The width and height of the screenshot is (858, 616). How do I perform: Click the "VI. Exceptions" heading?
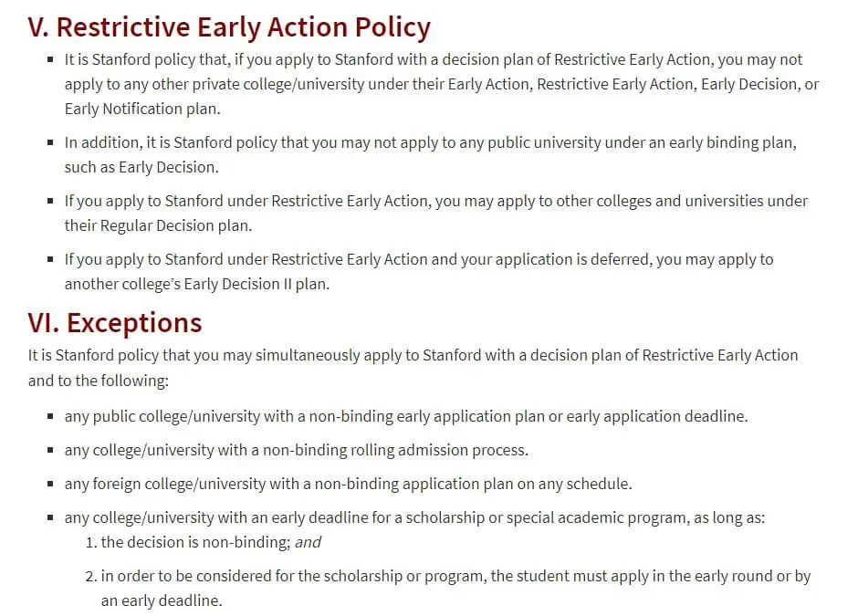click(115, 322)
